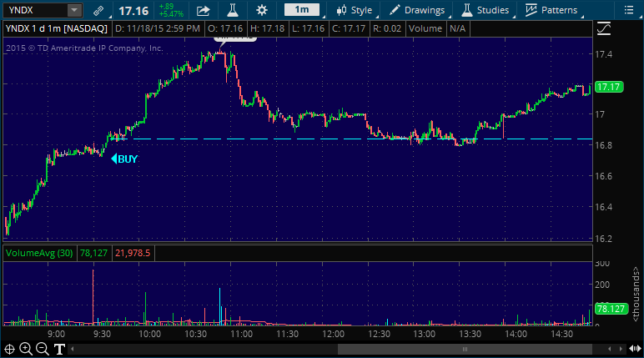The height and width of the screenshot is (358, 644).
Task: Select the text T tool icon
Action: click(x=59, y=350)
